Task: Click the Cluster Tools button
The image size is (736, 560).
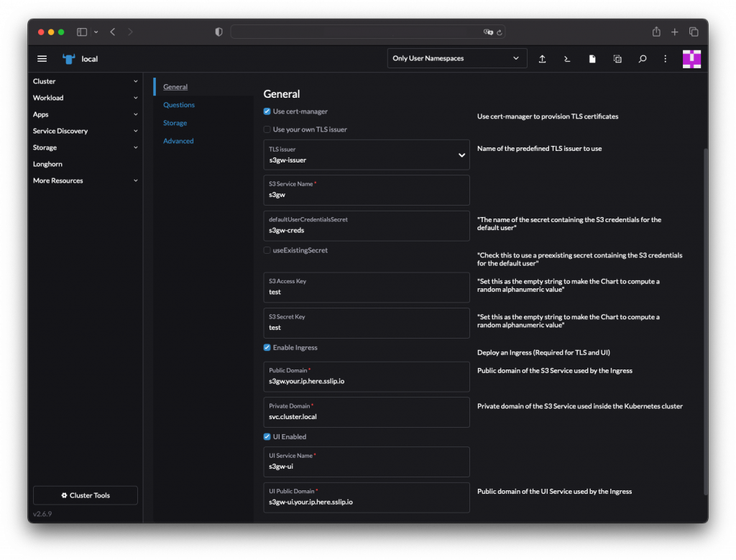Action: 86,495
